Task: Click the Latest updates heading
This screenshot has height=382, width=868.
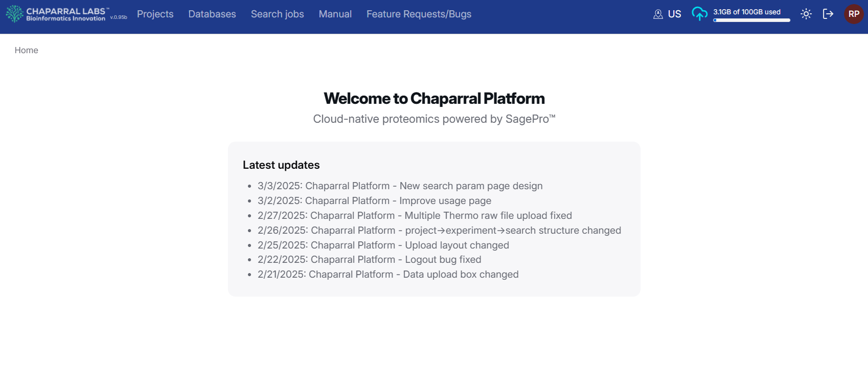Action: (281, 165)
